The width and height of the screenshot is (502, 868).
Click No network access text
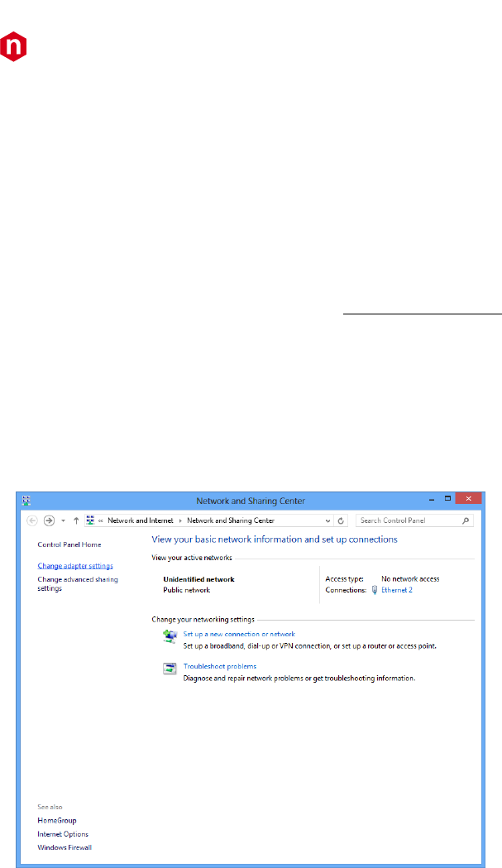point(410,579)
